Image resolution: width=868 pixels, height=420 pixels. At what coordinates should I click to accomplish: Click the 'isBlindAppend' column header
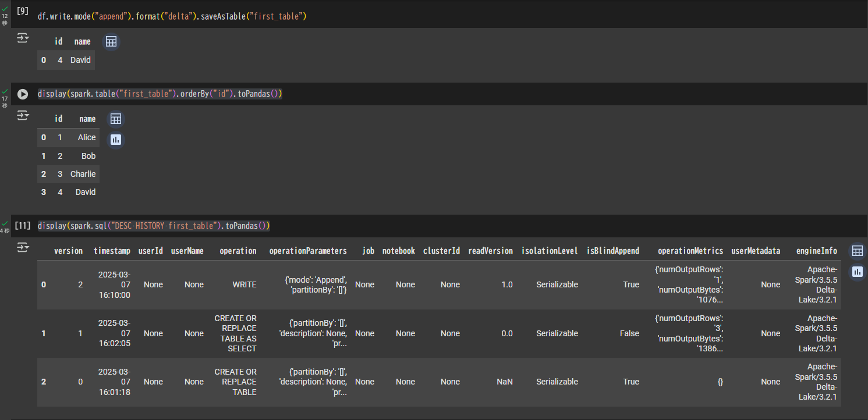[x=612, y=251]
